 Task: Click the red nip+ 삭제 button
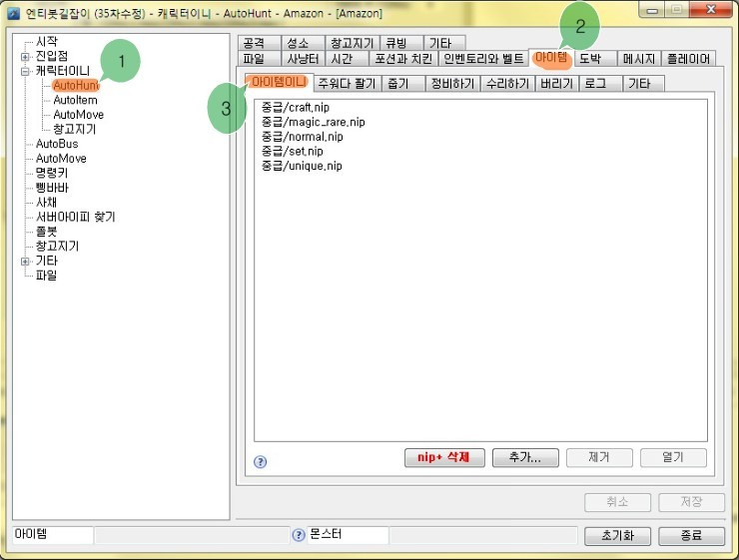click(x=444, y=457)
